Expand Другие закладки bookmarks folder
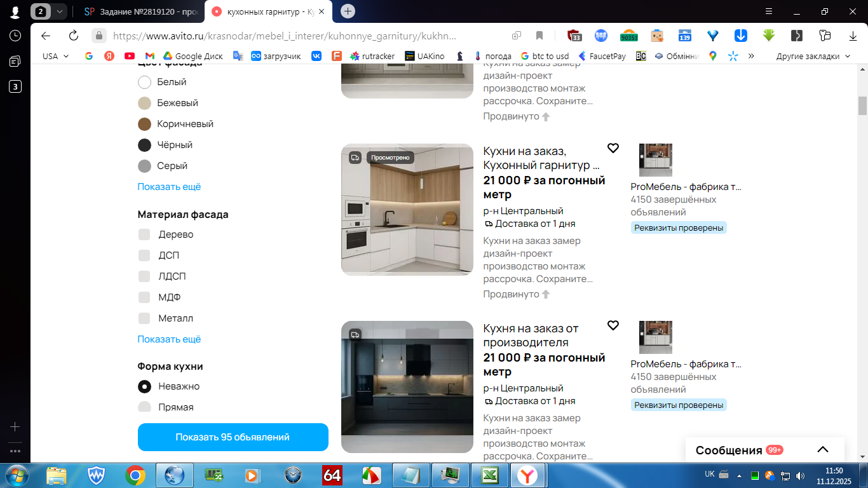Viewport: 868px width, 488px height. (x=813, y=56)
